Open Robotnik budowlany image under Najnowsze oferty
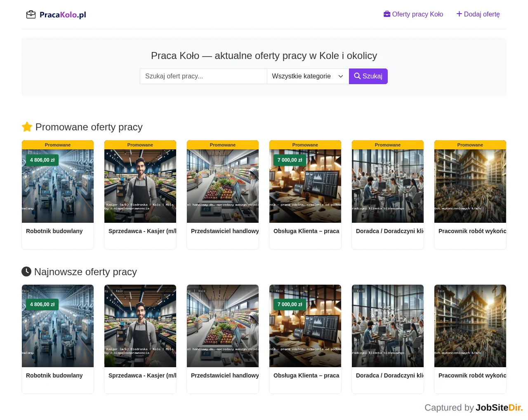This screenshot has height=420, width=528. pos(58,326)
